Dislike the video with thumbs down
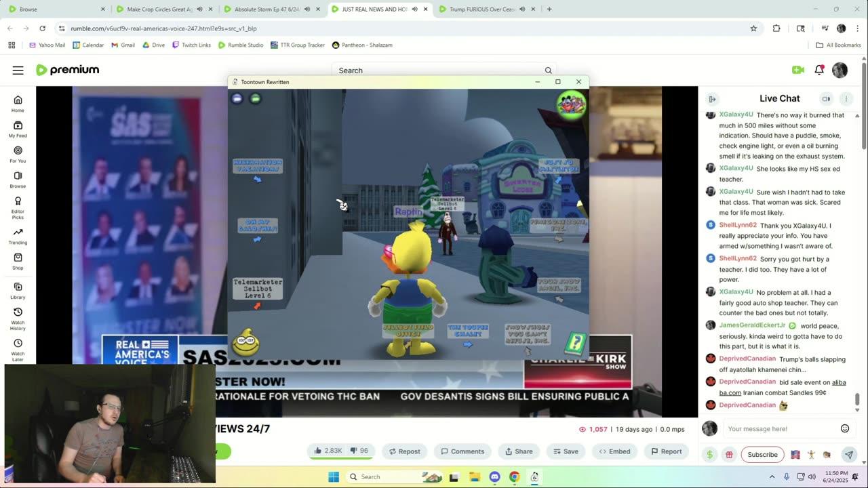The height and width of the screenshot is (488, 868). point(360,451)
